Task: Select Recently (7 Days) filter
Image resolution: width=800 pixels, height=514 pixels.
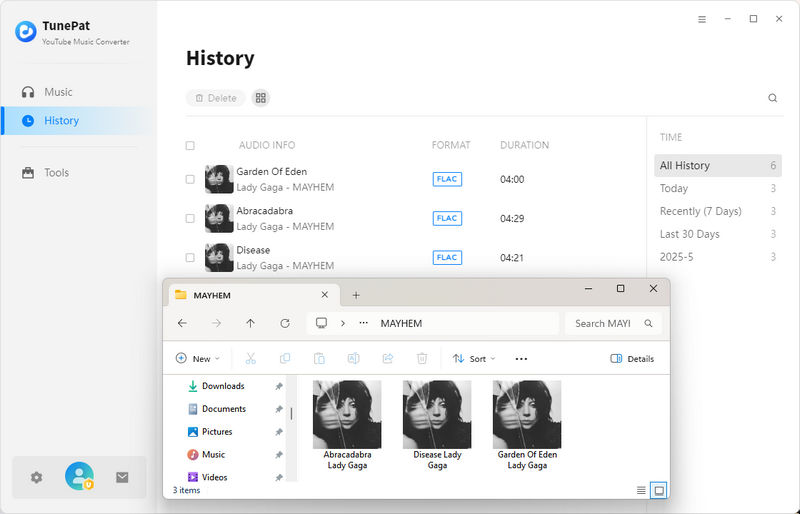Action: [717, 211]
